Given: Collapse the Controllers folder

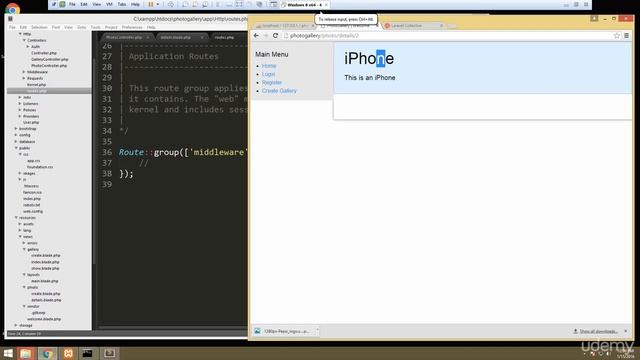Looking at the screenshot, I should [24, 40].
